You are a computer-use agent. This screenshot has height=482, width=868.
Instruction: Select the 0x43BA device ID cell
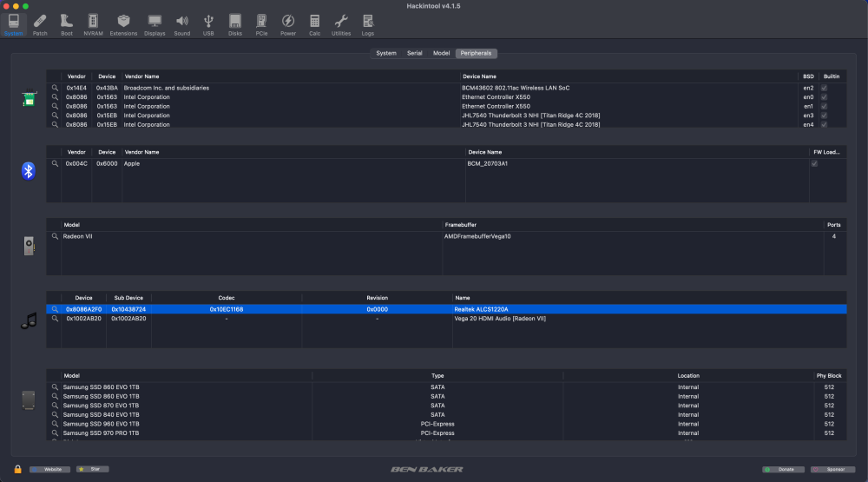[107, 88]
